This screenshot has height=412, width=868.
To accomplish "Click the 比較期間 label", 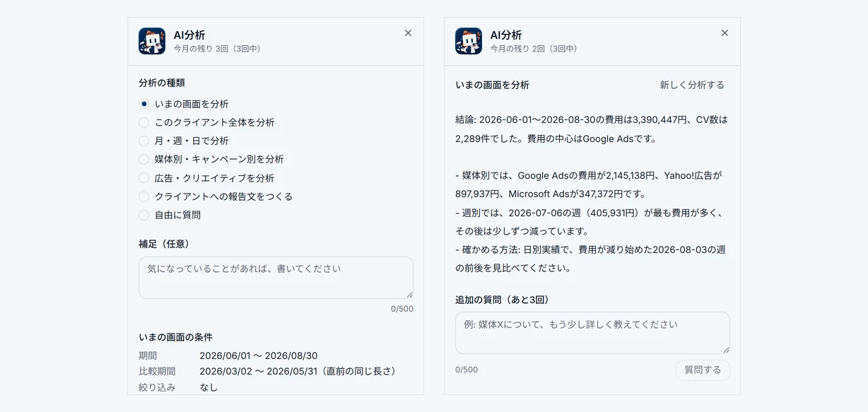I will point(157,371).
